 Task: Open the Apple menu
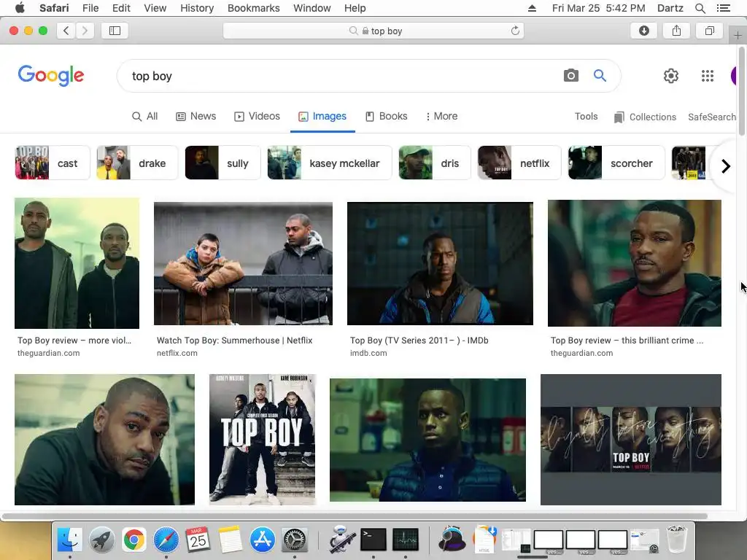[20, 8]
